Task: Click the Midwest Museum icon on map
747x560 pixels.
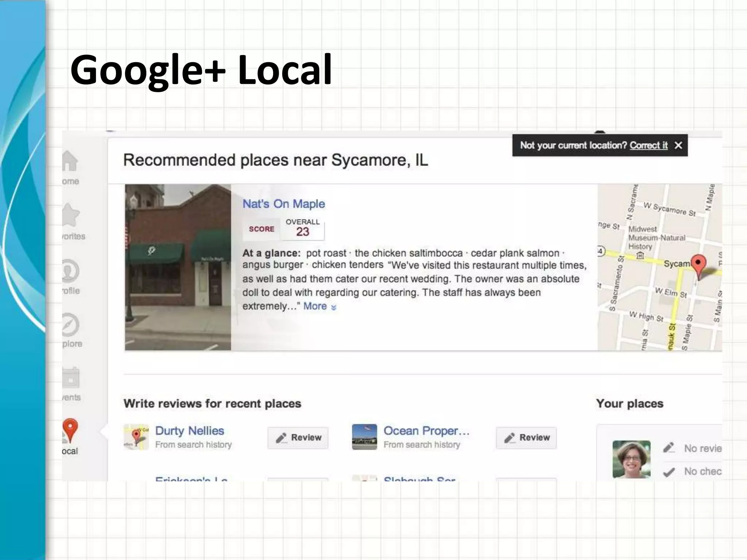Action: pos(640,256)
